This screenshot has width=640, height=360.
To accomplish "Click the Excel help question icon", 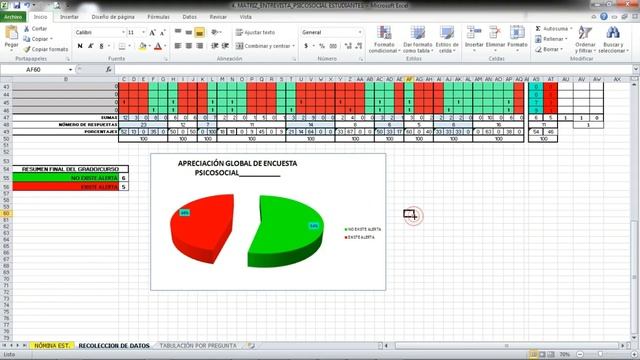I will 604,16.
